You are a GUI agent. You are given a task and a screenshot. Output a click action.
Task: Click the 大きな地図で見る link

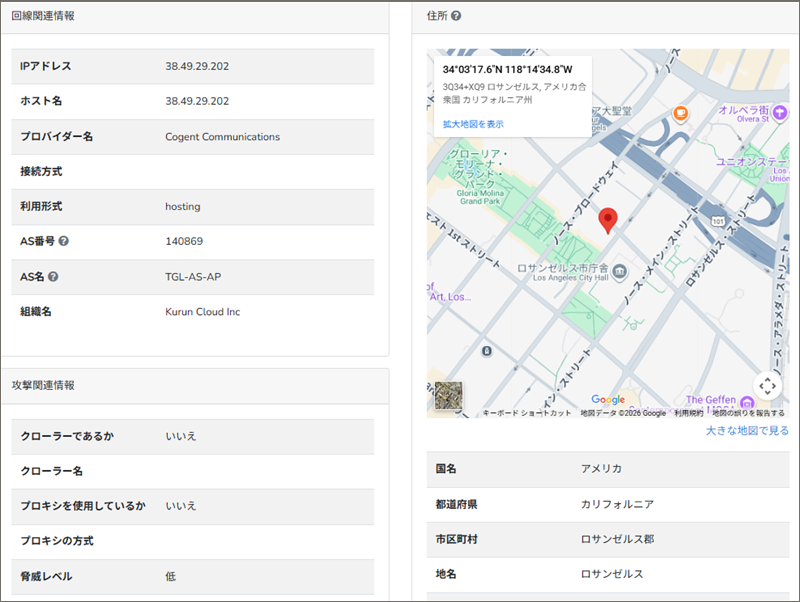746,431
